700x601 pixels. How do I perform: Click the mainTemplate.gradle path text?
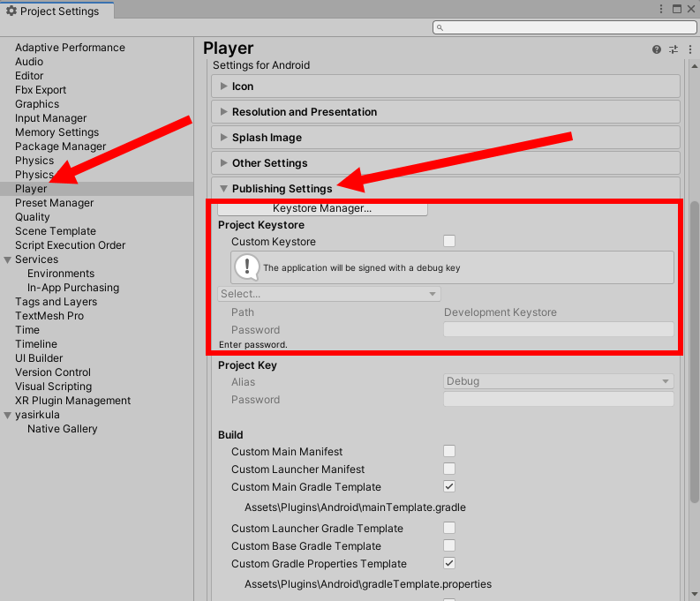pyautogui.click(x=355, y=507)
